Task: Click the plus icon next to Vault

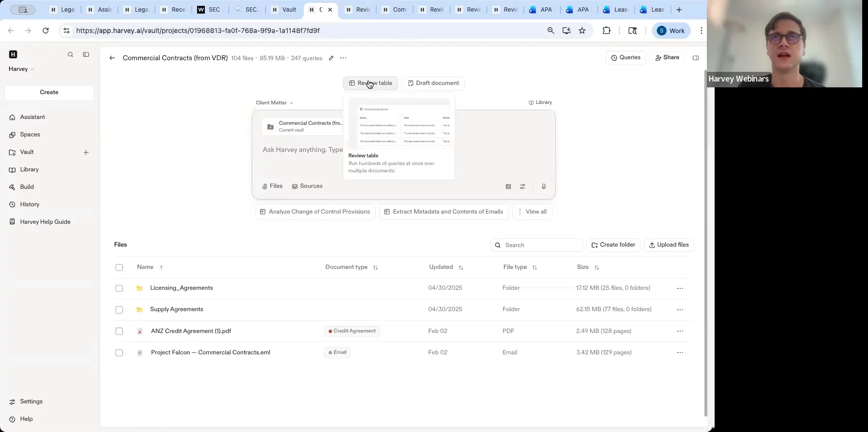Action: click(x=86, y=152)
